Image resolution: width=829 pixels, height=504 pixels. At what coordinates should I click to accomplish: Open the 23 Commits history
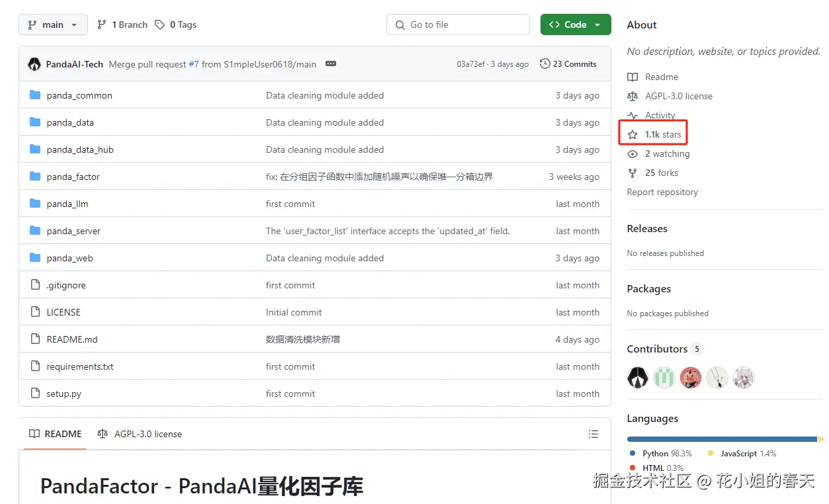(568, 64)
